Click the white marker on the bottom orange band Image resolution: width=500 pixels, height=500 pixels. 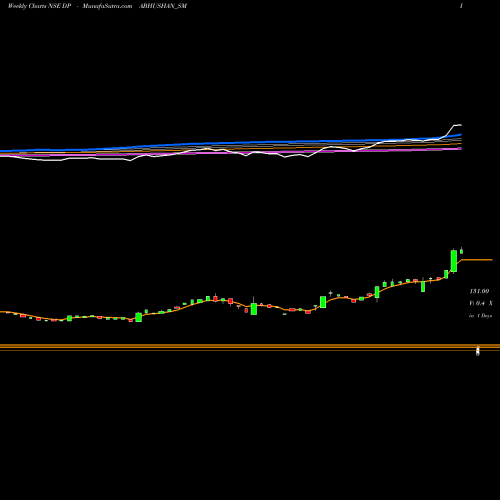click(478, 351)
